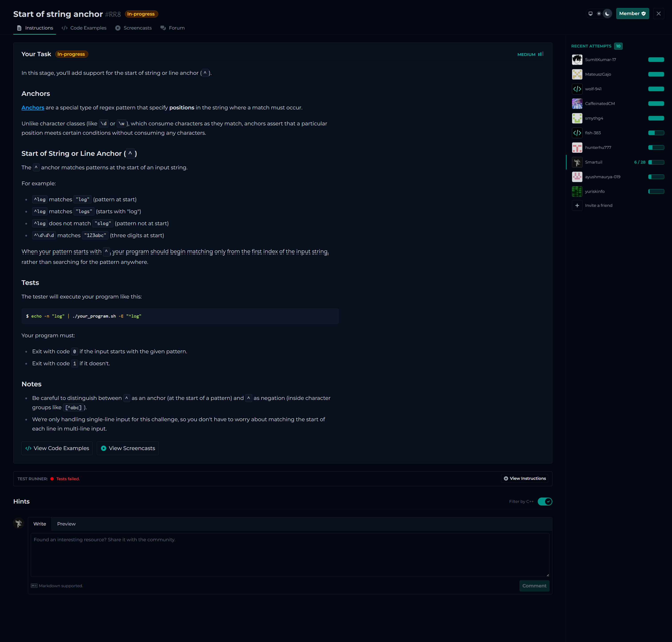Click the plus icon beside Invite a friend
The image size is (672, 642).
577,206
